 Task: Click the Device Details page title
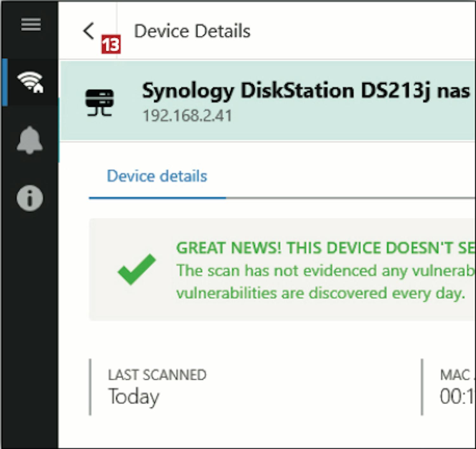pos(192,31)
